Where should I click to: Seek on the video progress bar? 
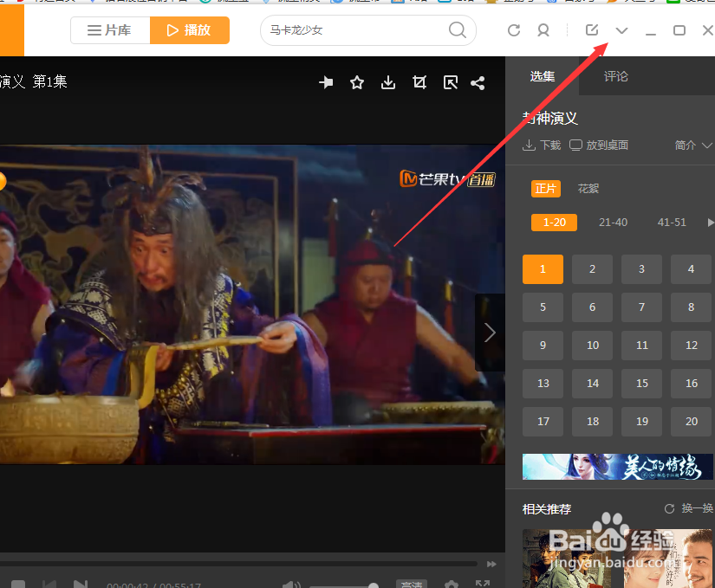(238, 565)
